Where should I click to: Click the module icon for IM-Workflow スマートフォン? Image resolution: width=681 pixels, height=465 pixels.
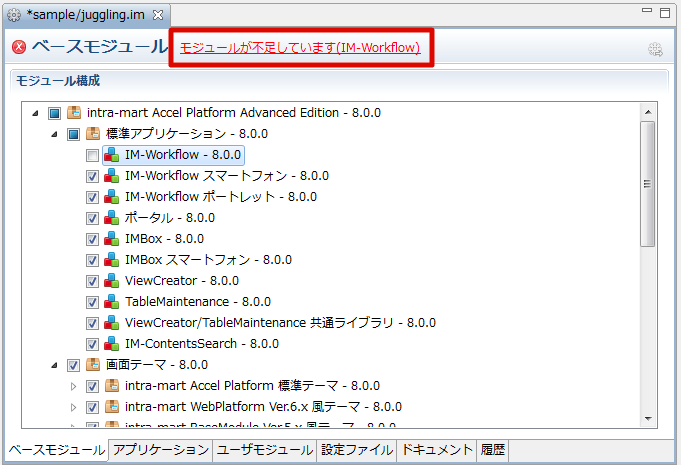click(x=112, y=176)
